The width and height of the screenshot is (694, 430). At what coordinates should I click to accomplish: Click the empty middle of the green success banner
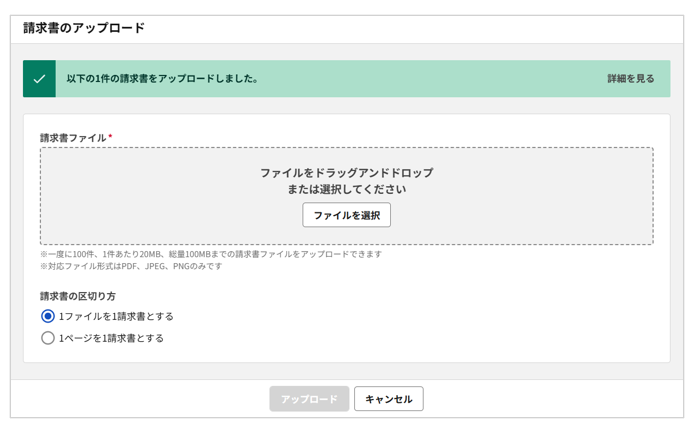432,79
